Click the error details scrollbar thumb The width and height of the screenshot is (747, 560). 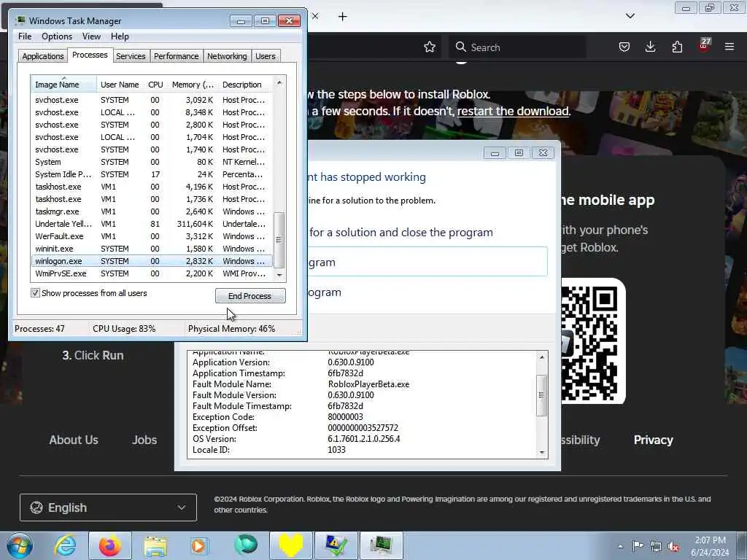click(542, 394)
